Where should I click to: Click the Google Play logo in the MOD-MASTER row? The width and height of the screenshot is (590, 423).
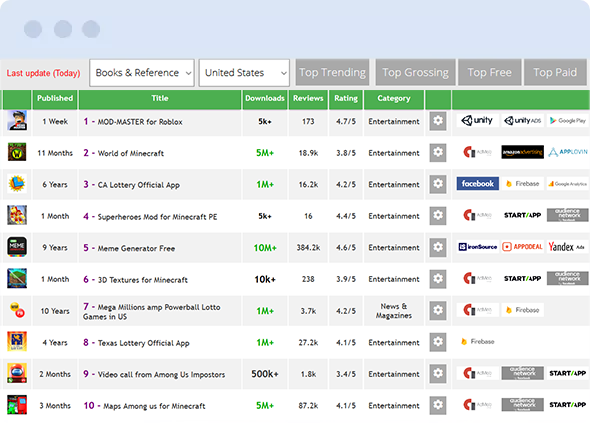point(567,120)
